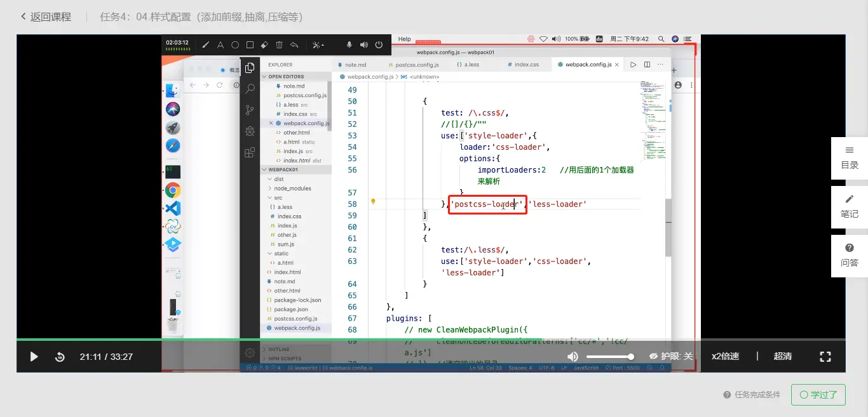
Task: Click the undo arrow in recorder toolbar
Action: 294,45
